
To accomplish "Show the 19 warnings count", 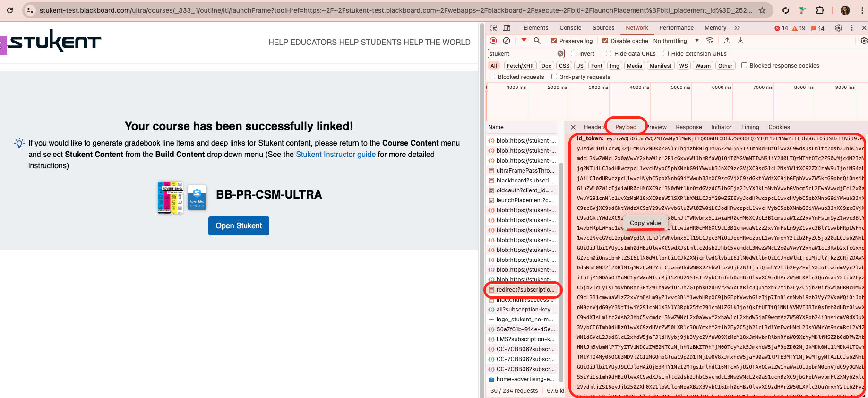I will (799, 28).
